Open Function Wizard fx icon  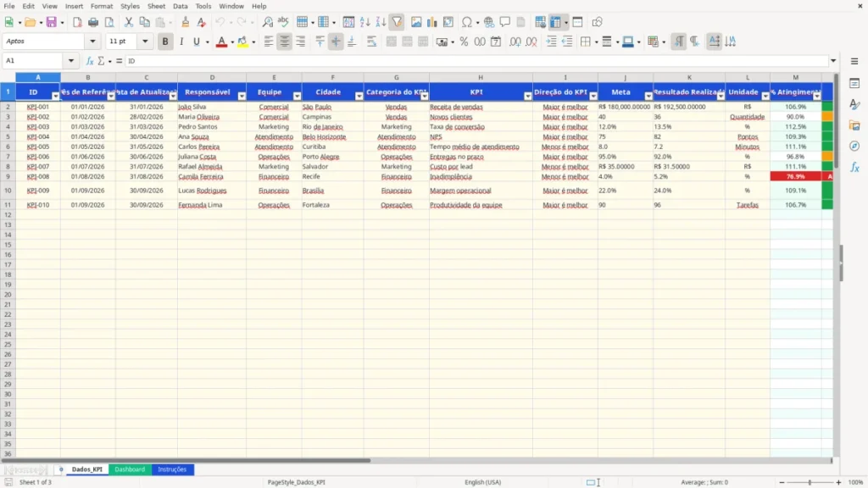tap(90, 61)
